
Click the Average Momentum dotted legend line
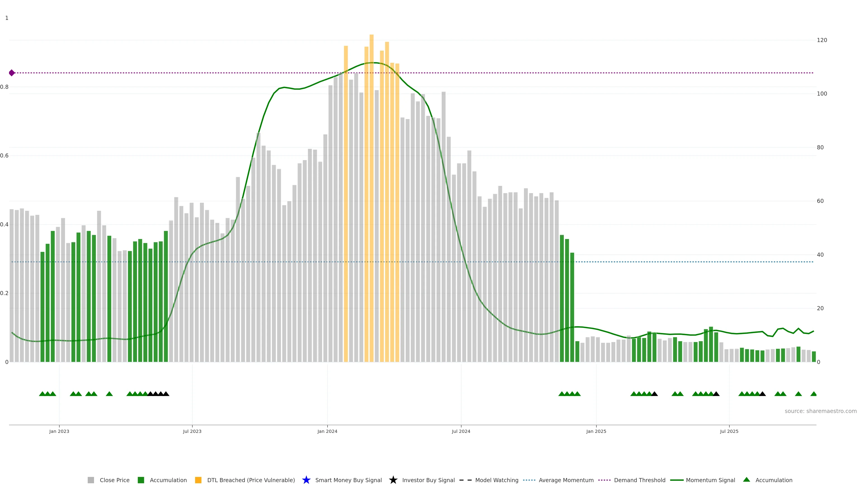(x=529, y=480)
